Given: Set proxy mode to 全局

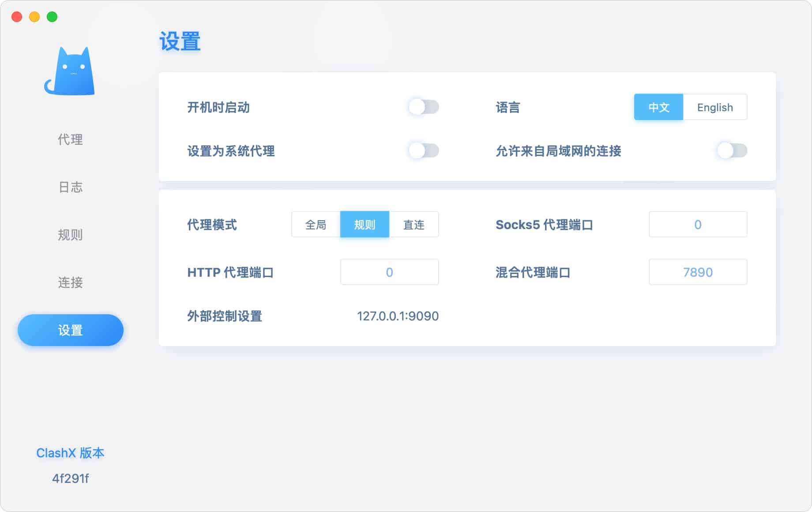Looking at the screenshot, I should 316,225.
